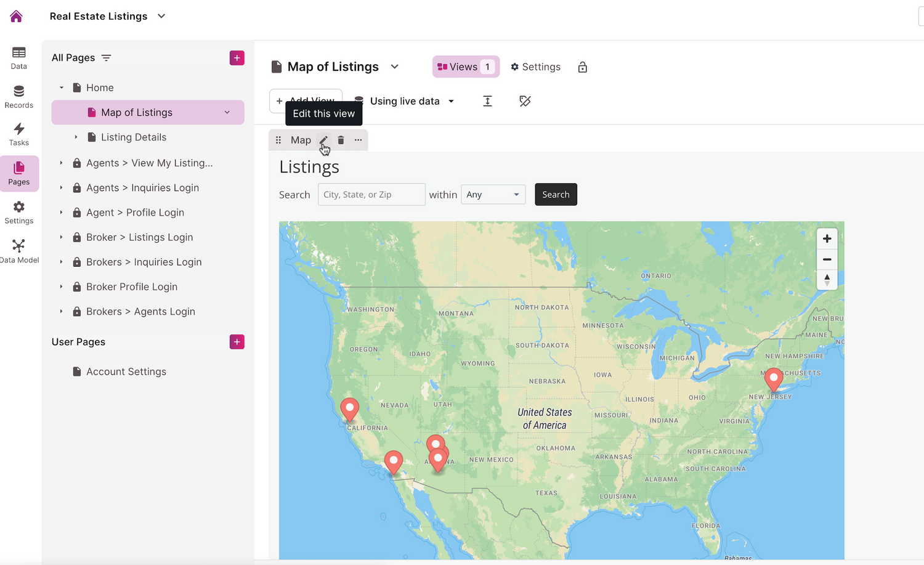Edit the Map view with the pencil icon
The height and width of the screenshot is (565, 924).
323,140
